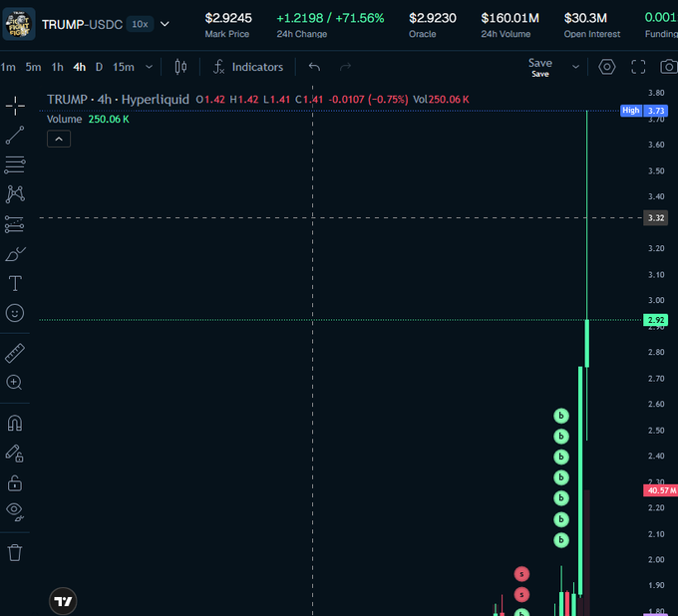Click the 10x leverage badge
The height and width of the screenshot is (616, 678).
pos(141,24)
